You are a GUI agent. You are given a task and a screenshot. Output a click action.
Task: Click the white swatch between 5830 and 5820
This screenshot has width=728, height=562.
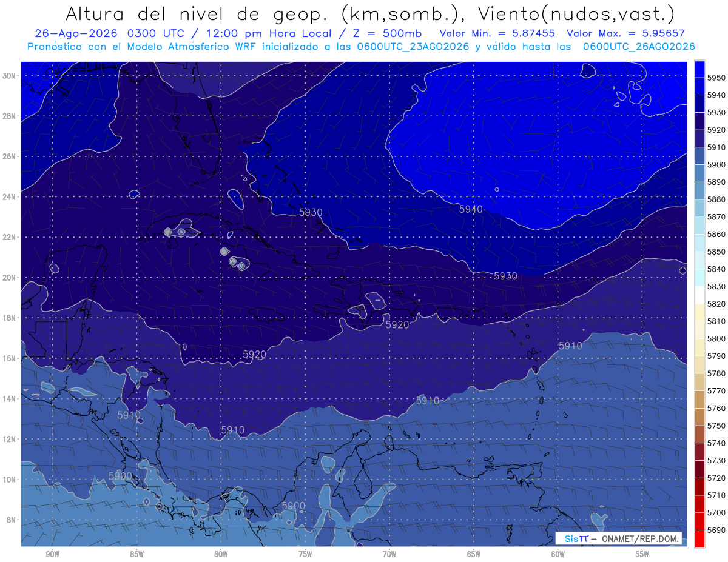pos(699,295)
